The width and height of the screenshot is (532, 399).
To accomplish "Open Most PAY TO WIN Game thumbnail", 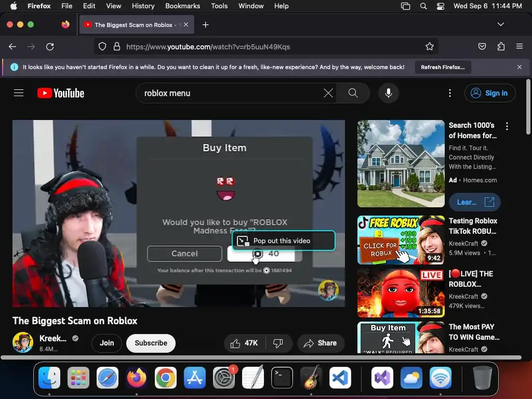I will (401, 338).
